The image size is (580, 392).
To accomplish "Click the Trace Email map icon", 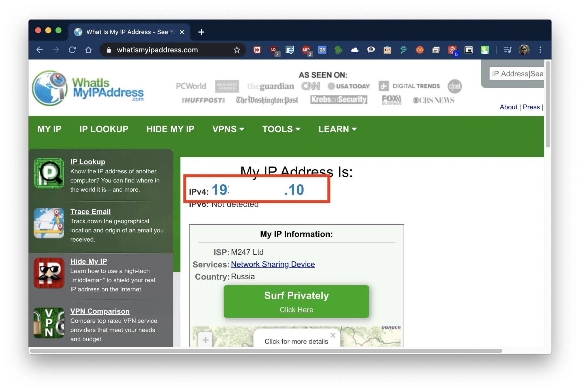I will [49, 223].
